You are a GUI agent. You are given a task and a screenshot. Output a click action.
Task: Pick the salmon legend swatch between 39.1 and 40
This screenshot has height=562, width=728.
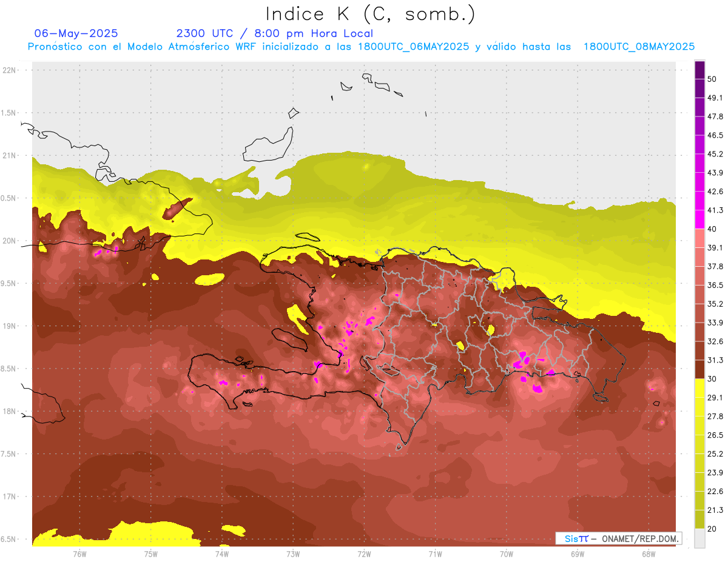click(x=699, y=238)
